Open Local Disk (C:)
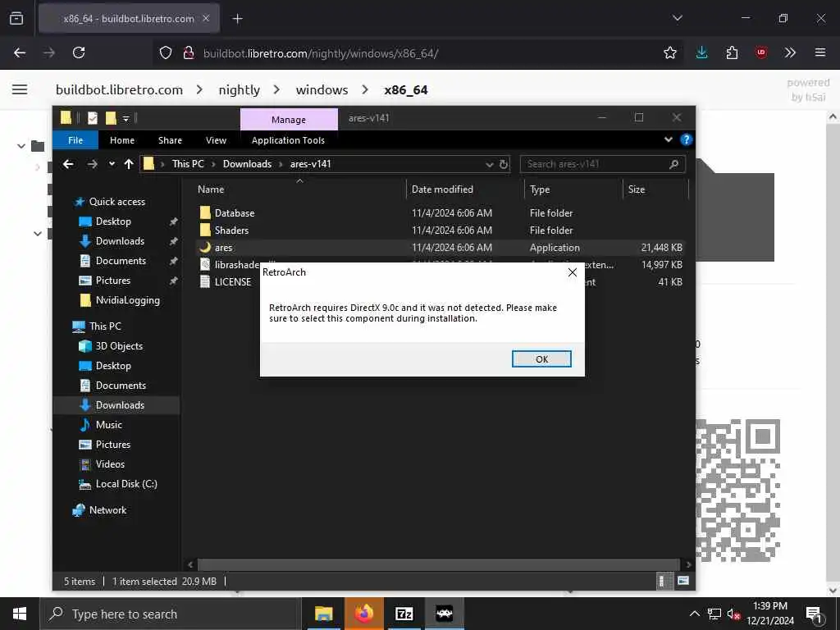The image size is (840, 630). [x=126, y=484]
